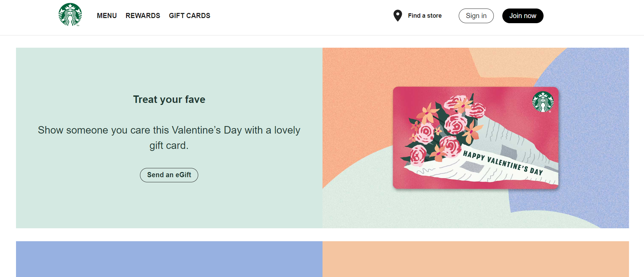Screen dimensions: 644x277
Task: Open the GIFT CARDS section
Action: 189,16
